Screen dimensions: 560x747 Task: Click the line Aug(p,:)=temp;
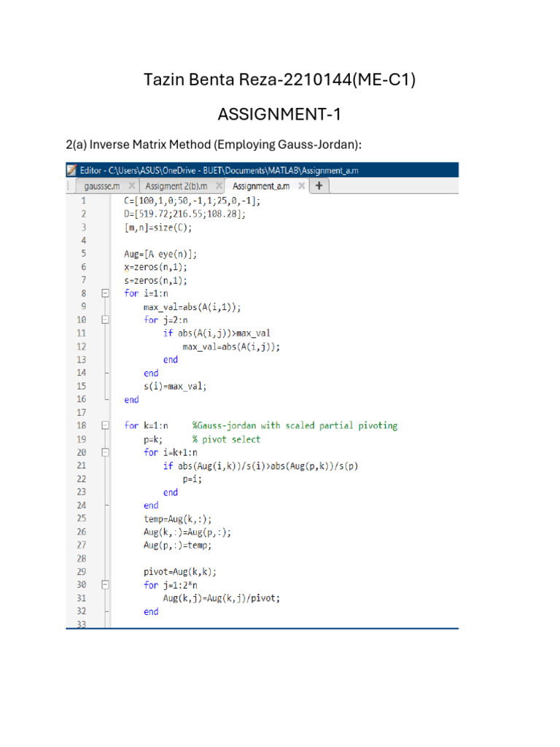click(x=178, y=545)
